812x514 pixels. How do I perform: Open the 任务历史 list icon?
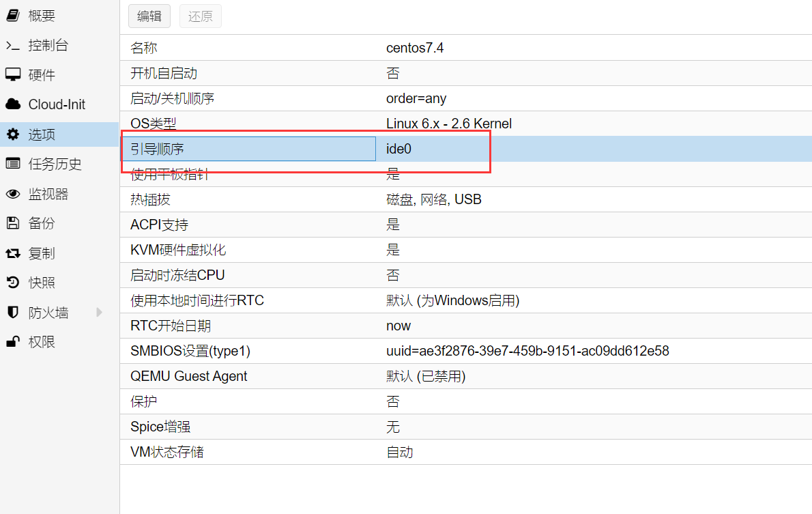[x=12, y=164]
